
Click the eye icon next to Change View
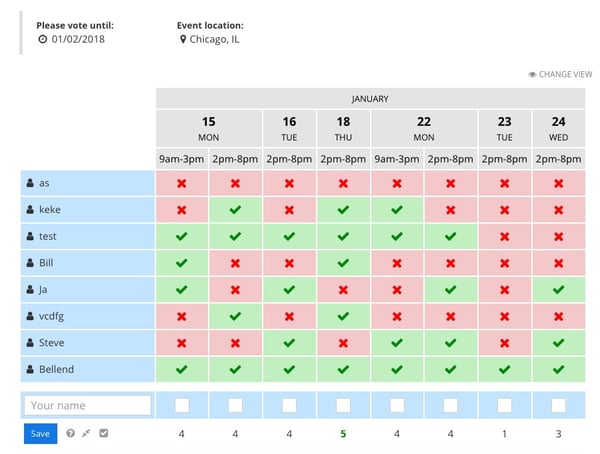point(532,75)
